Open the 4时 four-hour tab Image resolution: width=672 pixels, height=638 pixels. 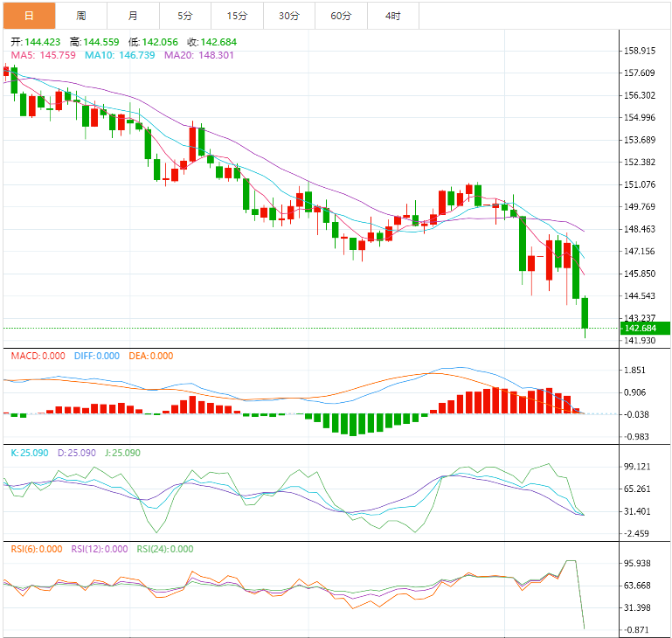392,16
